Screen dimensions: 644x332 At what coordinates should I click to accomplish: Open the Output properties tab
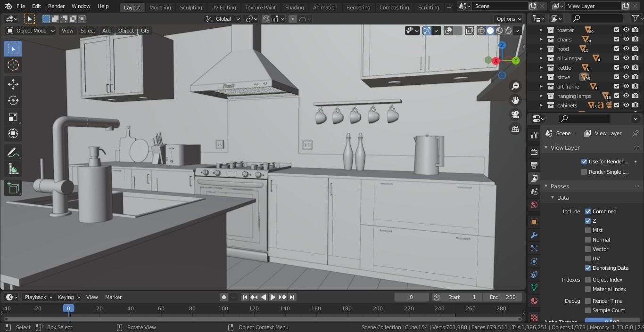534,165
